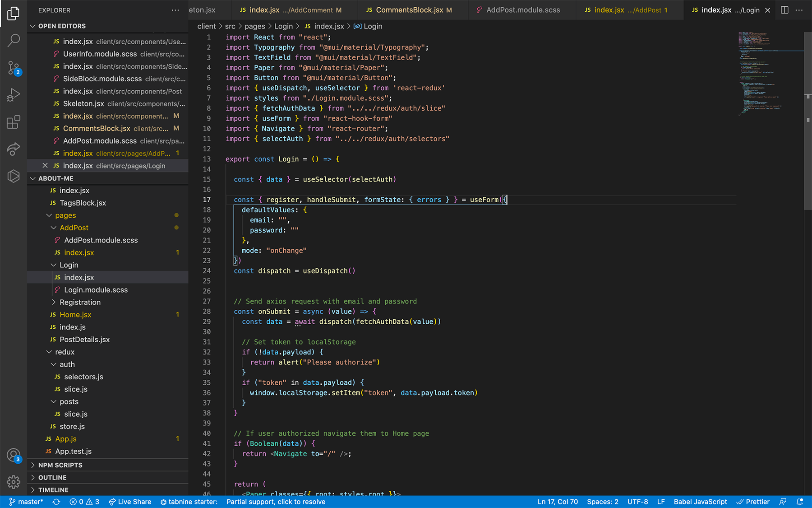812x508 pixels.
Task: Go to line via Ln 17, Col 70
Action: pyautogui.click(x=558, y=502)
